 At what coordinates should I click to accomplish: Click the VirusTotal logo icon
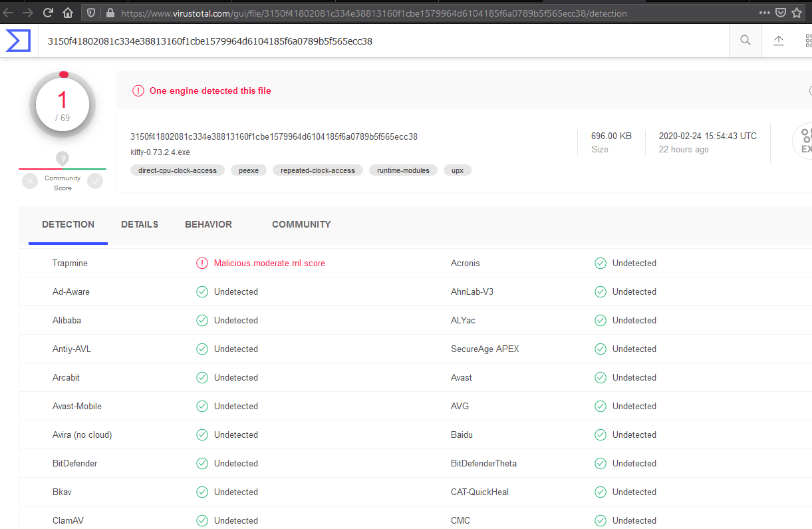pos(17,40)
